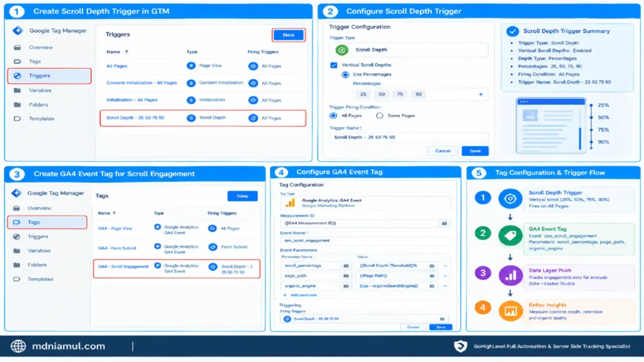
Task: Click the globe icon beside mdniamul.com
Action: pyautogui.click(x=18, y=346)
